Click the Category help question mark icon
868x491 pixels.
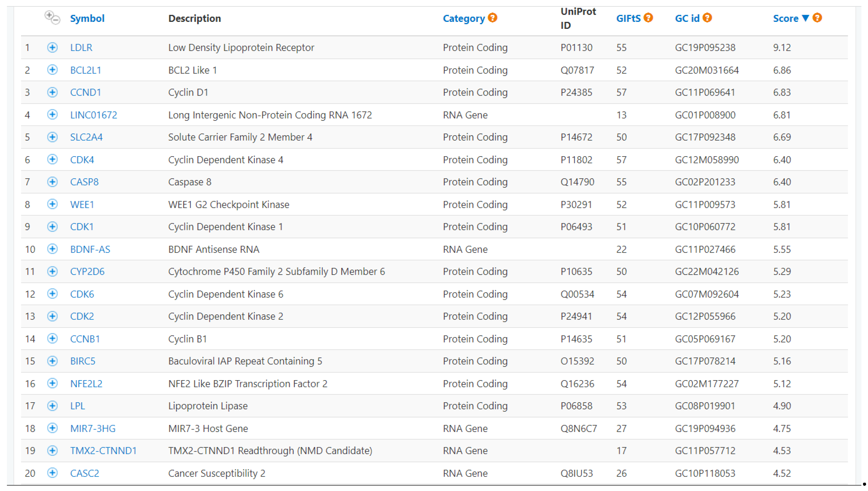click(x=492, y=17)
